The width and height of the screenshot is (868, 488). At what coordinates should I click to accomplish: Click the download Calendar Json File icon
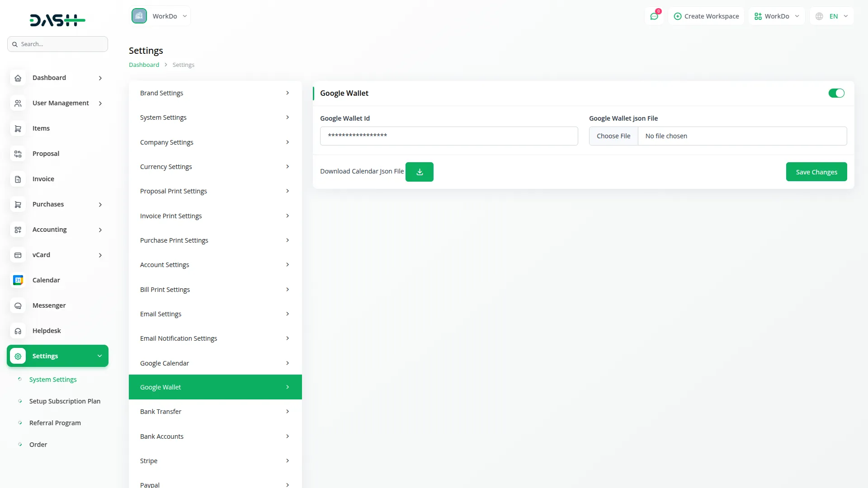420,172
